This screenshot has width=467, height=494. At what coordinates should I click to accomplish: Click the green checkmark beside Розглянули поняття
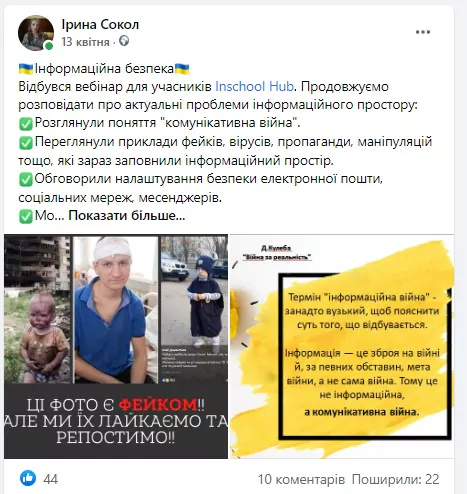[26, 124]
